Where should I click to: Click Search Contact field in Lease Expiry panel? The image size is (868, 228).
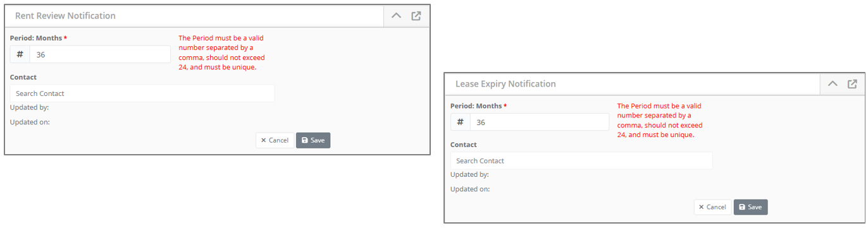[581, 161]
